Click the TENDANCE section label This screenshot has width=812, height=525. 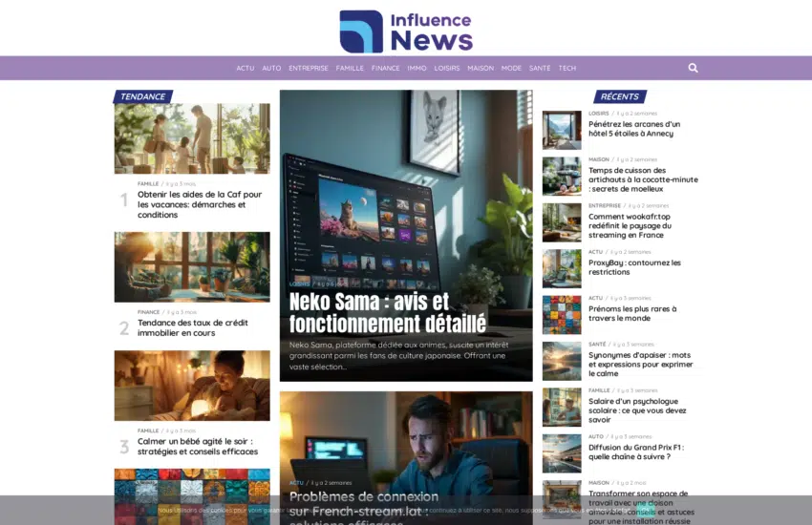click(143, 96)
